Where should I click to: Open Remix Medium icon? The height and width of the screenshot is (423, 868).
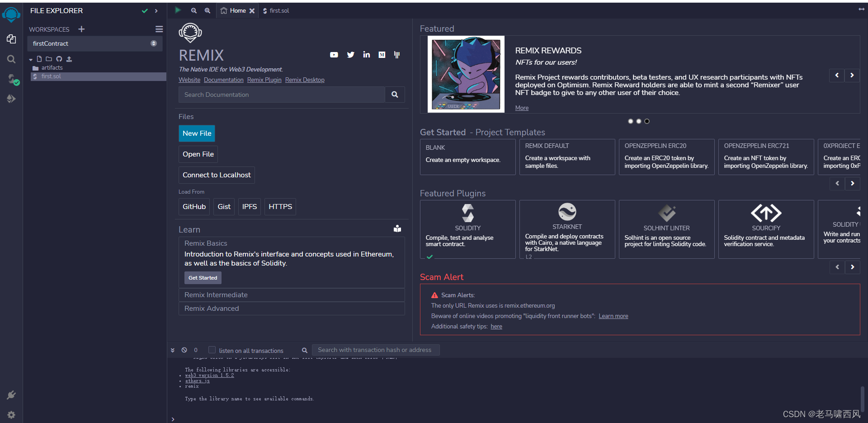tap(382, 55)
